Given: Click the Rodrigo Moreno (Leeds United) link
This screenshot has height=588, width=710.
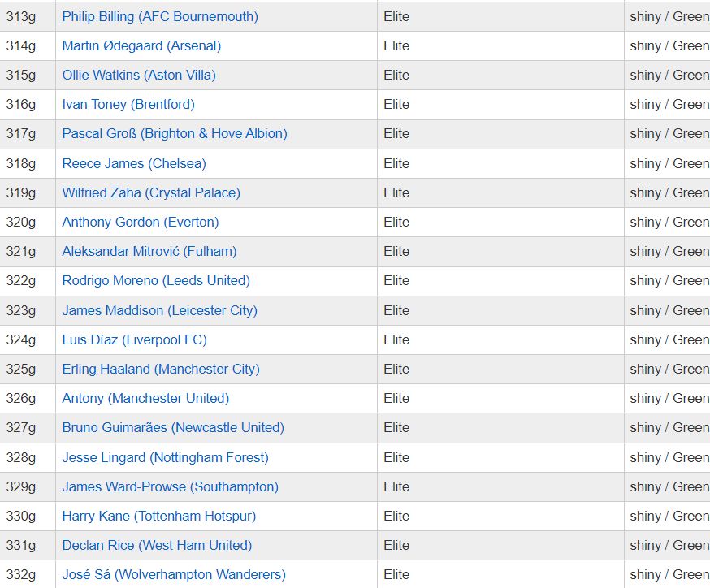Looking at the screenshot, I should [x=156, y=281].
